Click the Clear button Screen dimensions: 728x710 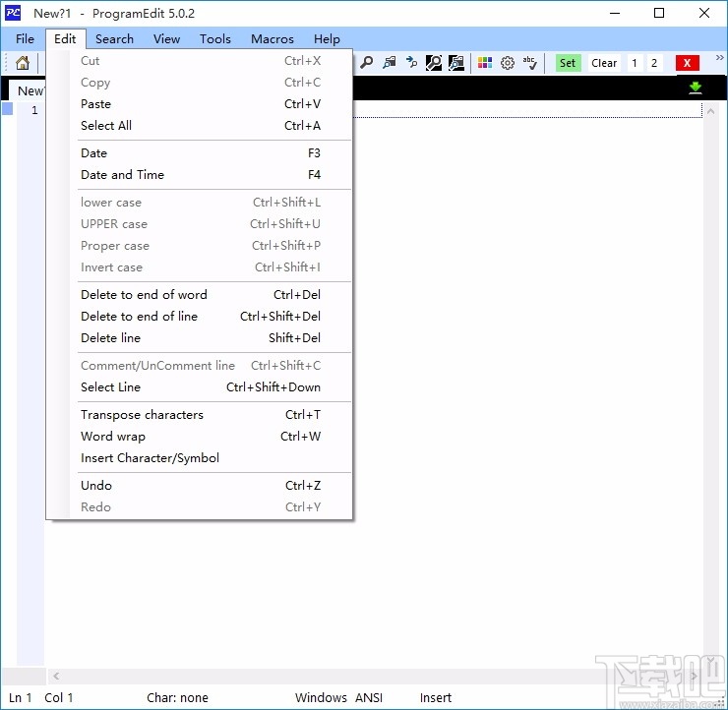[604, 63]
